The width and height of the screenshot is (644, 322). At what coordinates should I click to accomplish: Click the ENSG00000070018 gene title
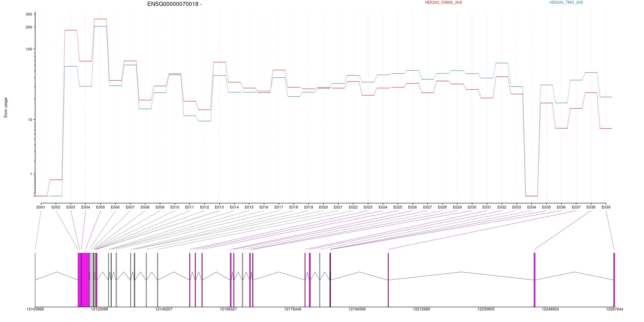pyautogui.click(x=175, y=4)
